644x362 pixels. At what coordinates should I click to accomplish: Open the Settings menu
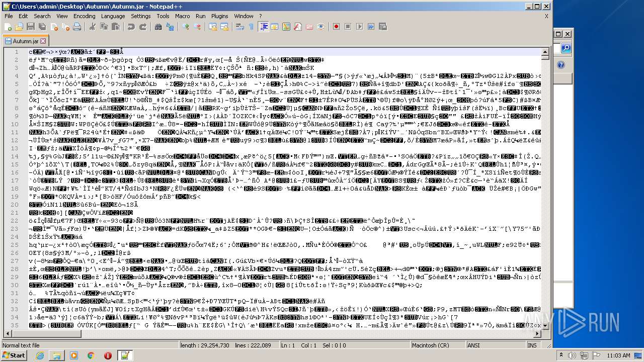(140, 16)
